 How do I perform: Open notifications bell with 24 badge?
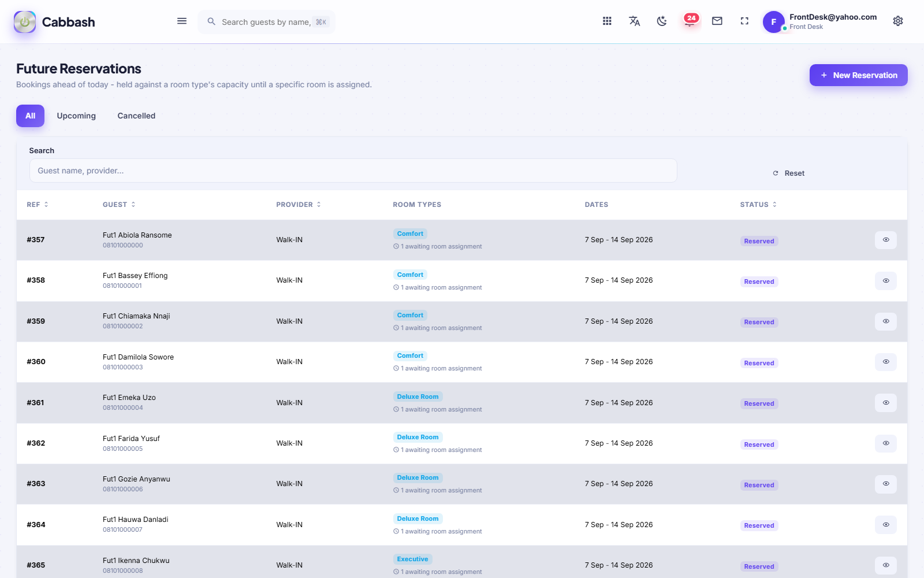[x=690, y=21]
